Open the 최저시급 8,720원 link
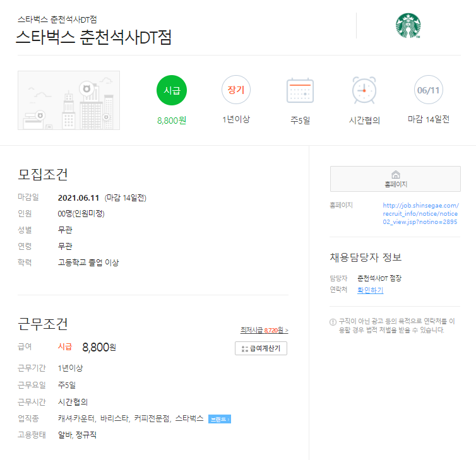Viewport: 476px width, 460px height. pos(264,330)
